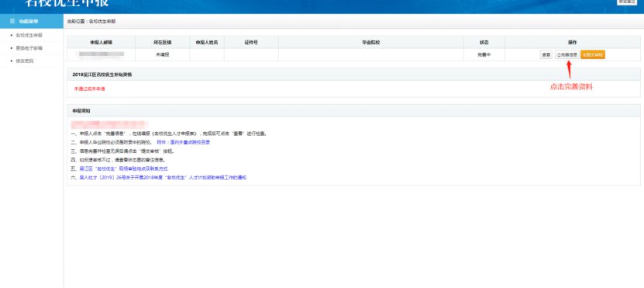Viewport: 644px width, 288px height.
Task: Click the 申报人邮箱 column header
Action: [102, 43]
